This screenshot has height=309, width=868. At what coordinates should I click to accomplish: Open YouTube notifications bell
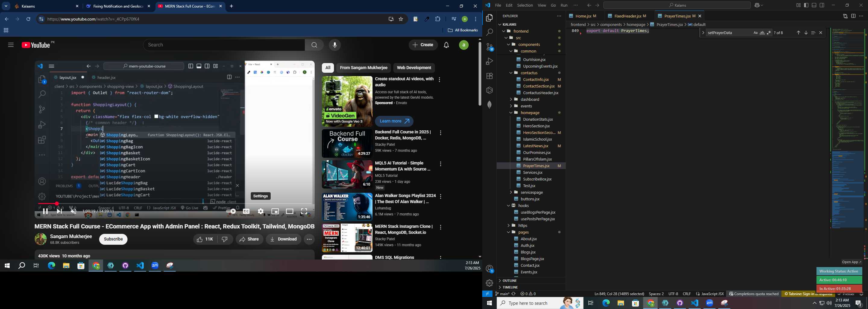point(446,45)
